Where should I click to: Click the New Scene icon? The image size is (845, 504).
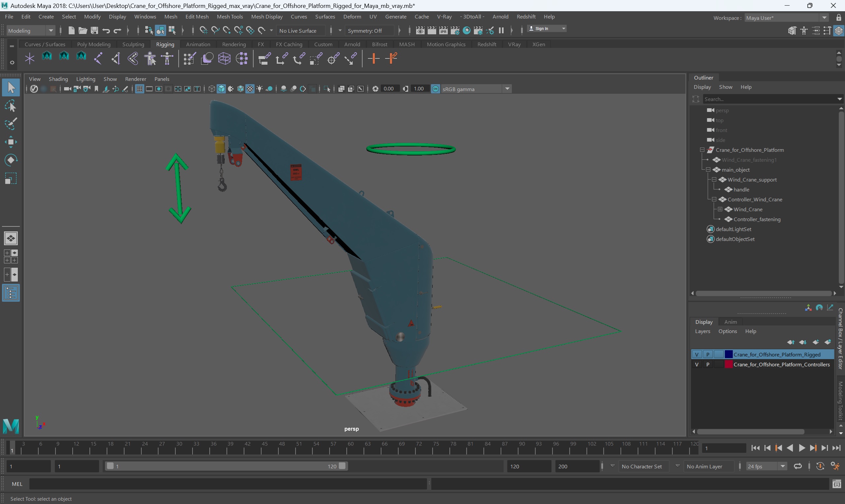pos(71,31)
